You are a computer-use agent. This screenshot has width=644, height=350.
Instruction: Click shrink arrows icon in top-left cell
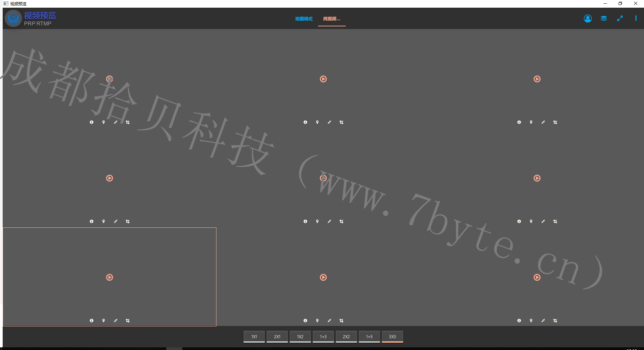(116, 122)
